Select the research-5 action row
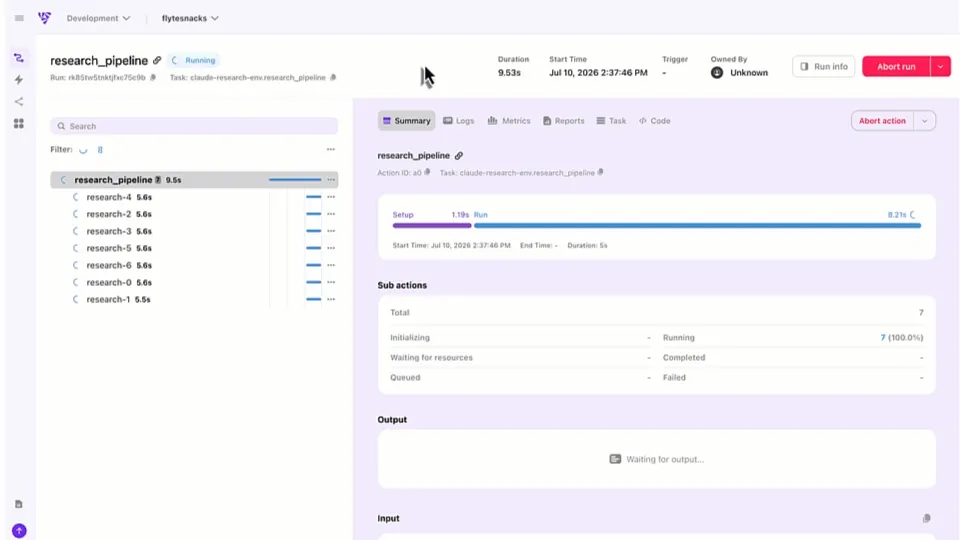This screenshot has height=540, width=960. (194, 249)
